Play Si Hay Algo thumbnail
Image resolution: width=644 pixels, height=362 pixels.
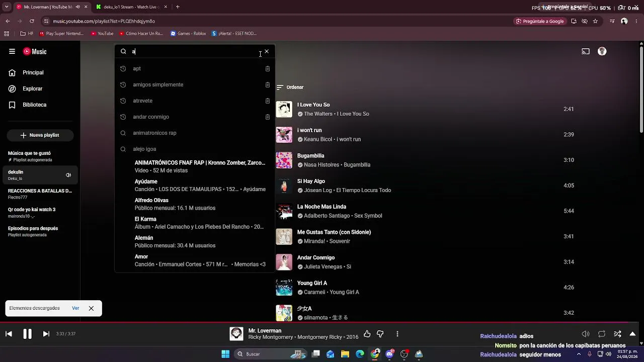point(284,186)
